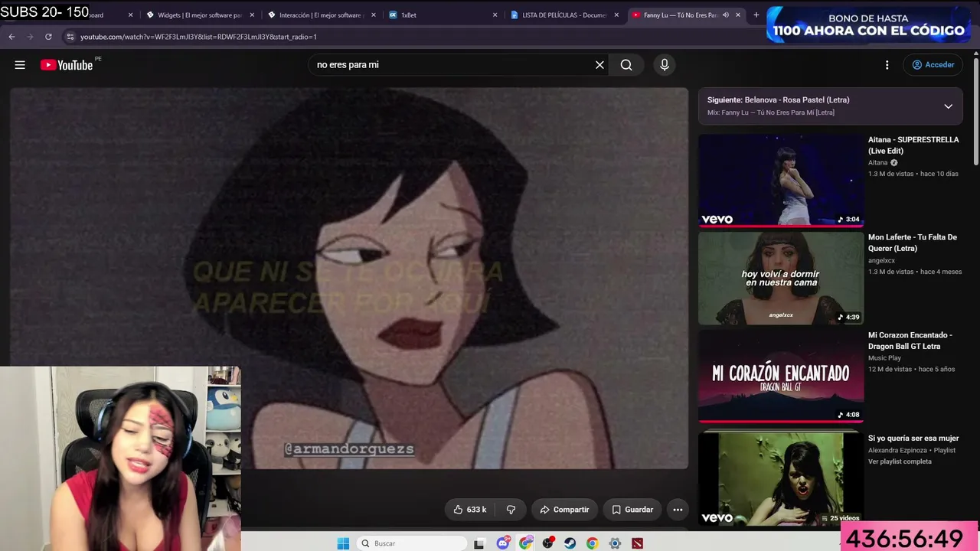Screen dimensions: 980x551
Task: Open the second Chrome icon in taskbar
Action: coord(593,543)
